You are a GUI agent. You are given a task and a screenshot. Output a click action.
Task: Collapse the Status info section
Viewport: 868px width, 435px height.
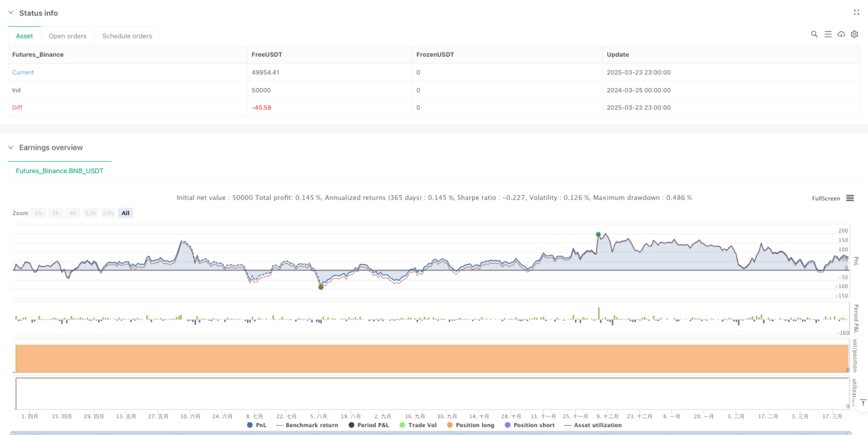(10, 13)
